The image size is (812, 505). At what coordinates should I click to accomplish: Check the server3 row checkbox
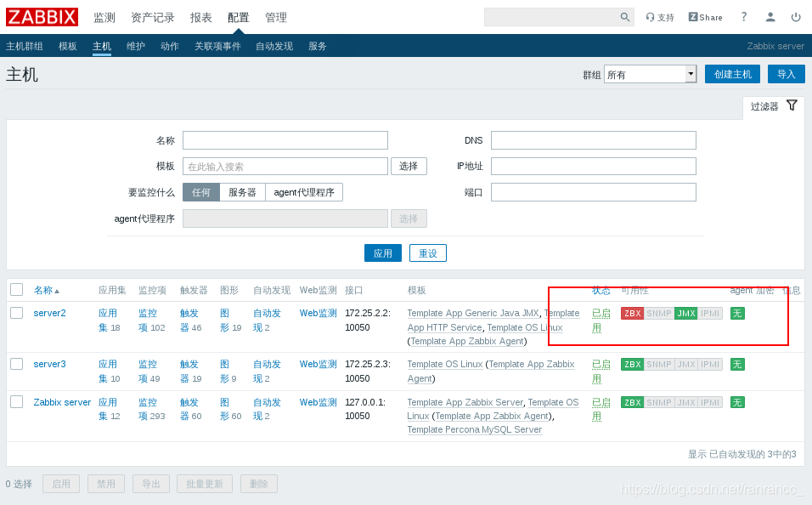point(17,364)
